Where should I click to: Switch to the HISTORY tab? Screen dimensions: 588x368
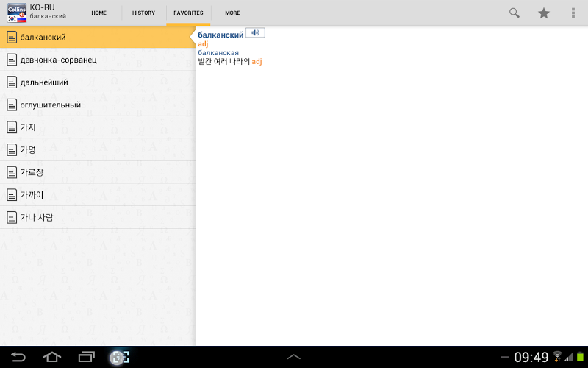[143, 13]
